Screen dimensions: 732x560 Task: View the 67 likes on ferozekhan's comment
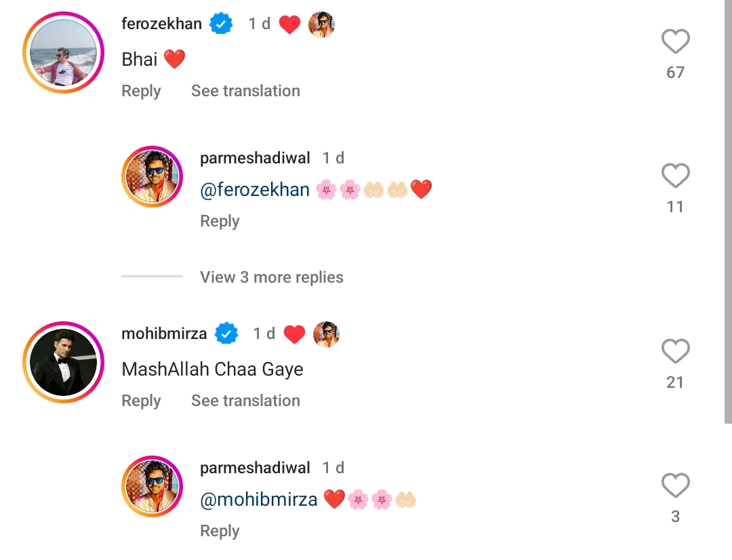pyautogui.click(x=675, y=73)
